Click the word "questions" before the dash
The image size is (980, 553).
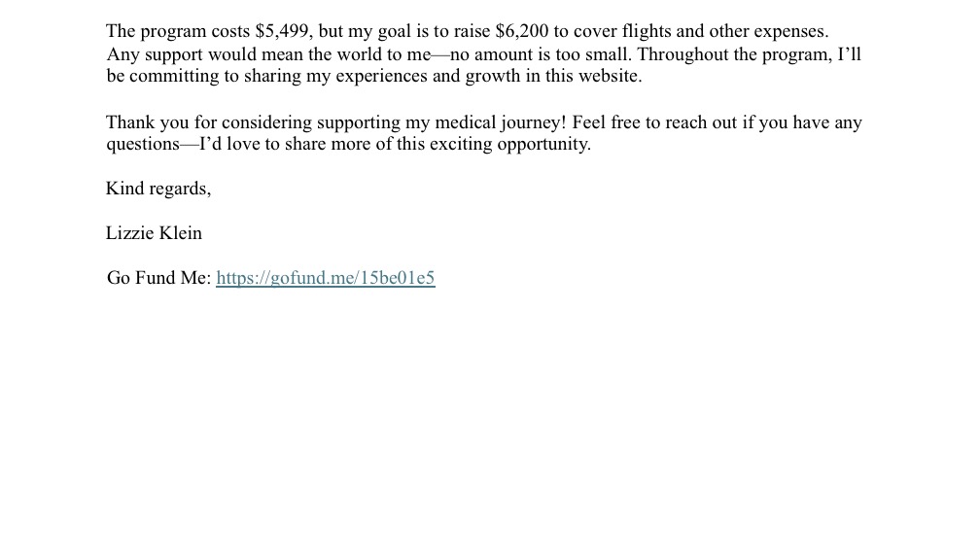click(143, 144)
